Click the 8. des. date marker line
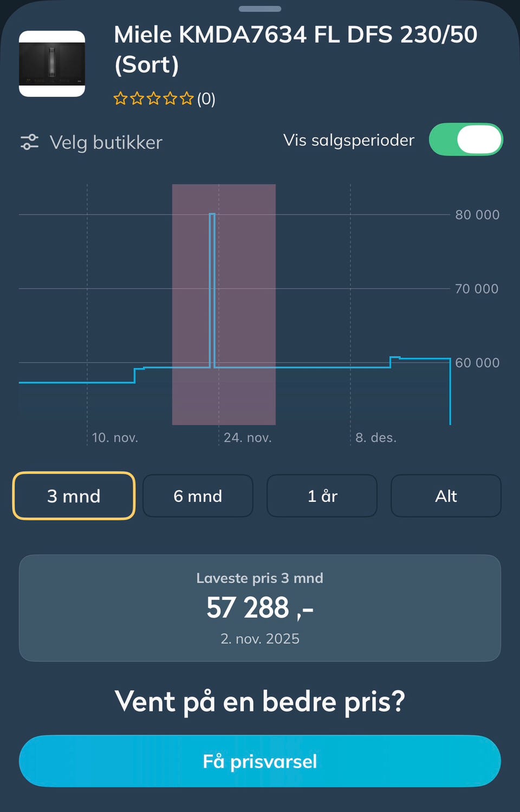This screenshot has width=520, height=812. pos(350,314)
